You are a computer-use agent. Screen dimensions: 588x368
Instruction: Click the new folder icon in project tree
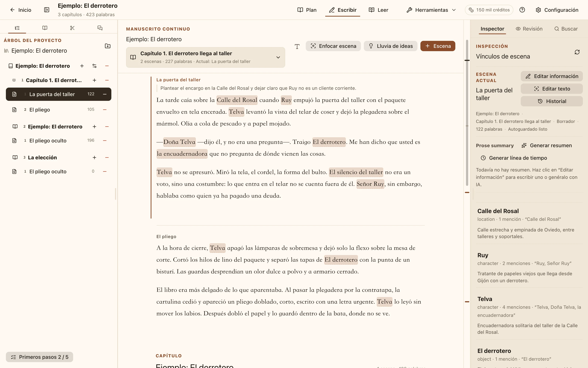point(108,46)
